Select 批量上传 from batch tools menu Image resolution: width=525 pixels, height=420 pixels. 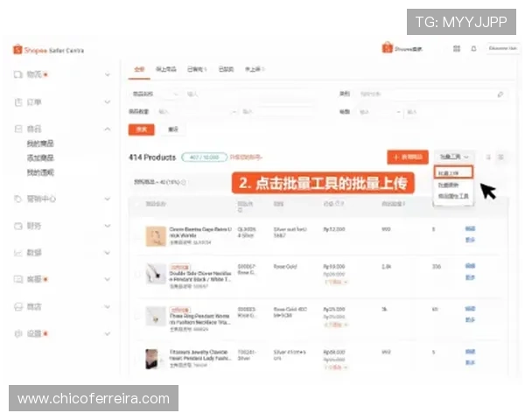click(453, 173)
